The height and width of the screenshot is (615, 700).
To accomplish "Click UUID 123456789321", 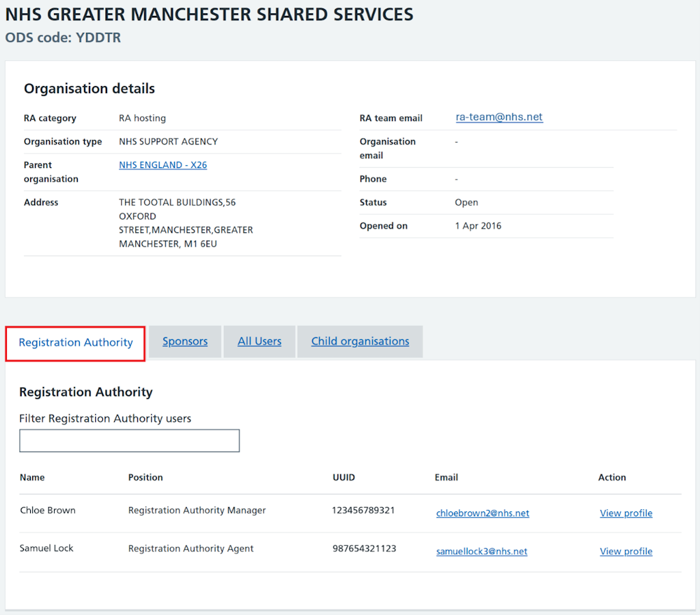I will point(363,510).
